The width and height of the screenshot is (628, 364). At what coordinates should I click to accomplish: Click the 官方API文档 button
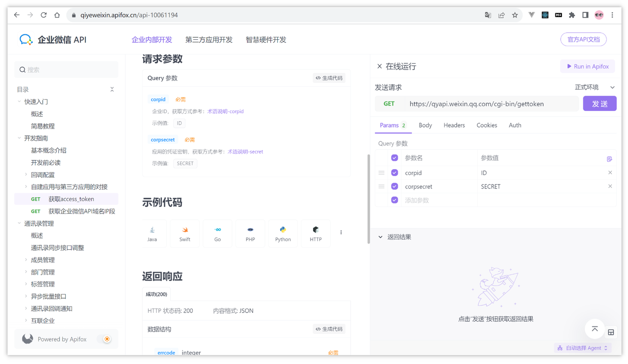583,40
